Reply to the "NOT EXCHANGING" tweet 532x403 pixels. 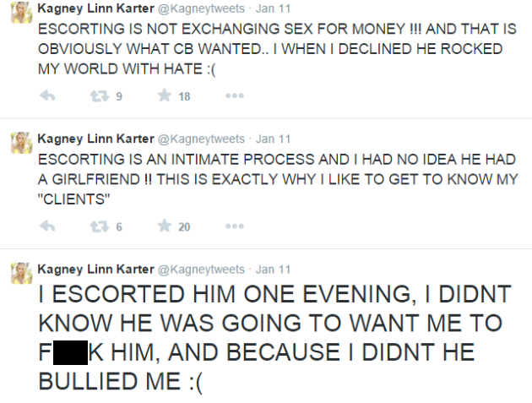48,96
